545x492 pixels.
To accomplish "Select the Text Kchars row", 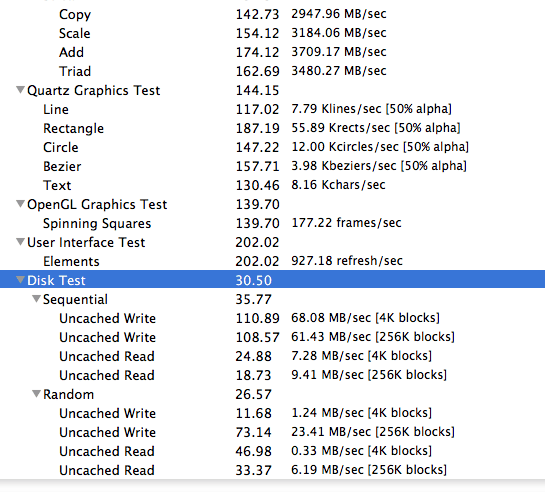I will pyautogui.click(x=272, y=185).
